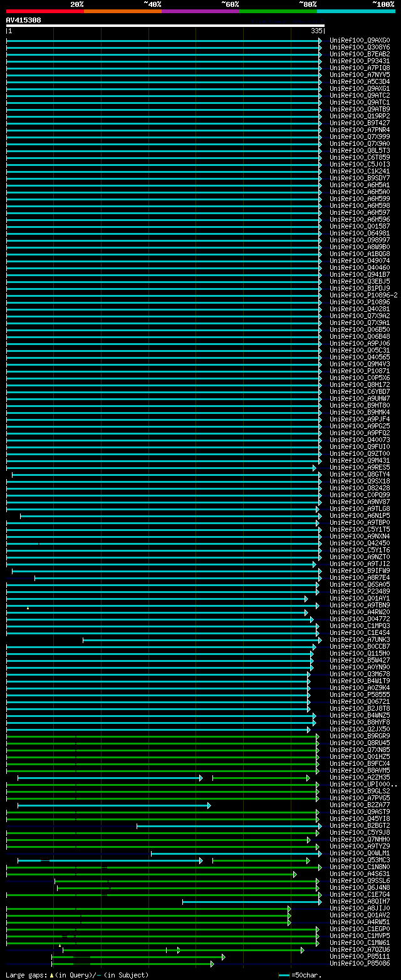The height and width of the screenshot is (980, 401).
Task: Click the purple ~60% identity legend segment
Action: click(200, 11)
